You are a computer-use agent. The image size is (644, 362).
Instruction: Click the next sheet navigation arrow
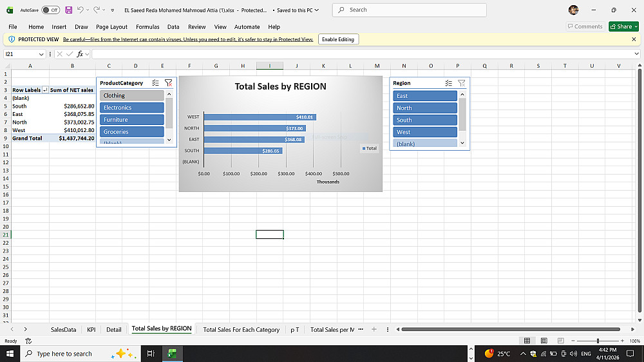click(26, 329)
